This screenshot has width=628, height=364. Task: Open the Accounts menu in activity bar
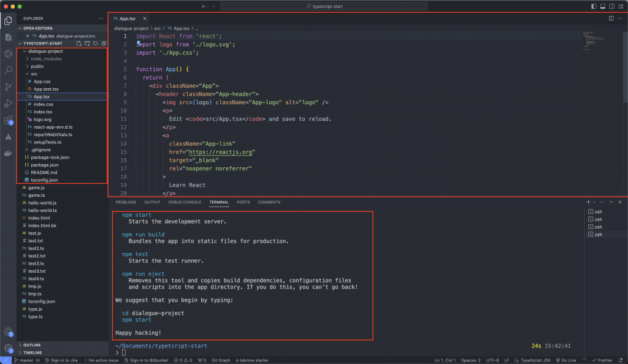[8, 332]
